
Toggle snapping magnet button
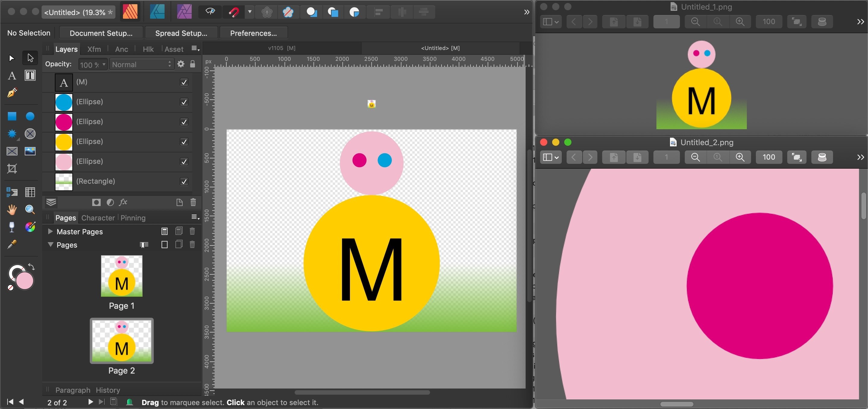coord(234,12)
